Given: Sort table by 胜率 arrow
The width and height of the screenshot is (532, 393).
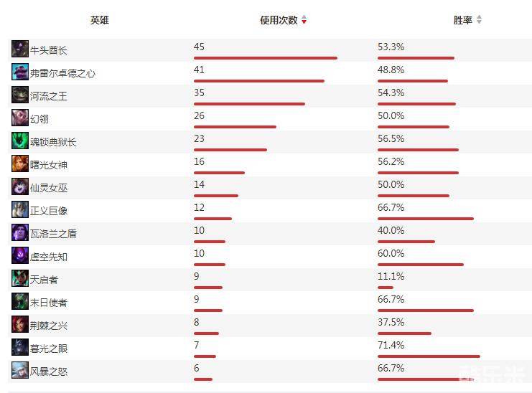Looking at the screenshot, I should (479, 20).
